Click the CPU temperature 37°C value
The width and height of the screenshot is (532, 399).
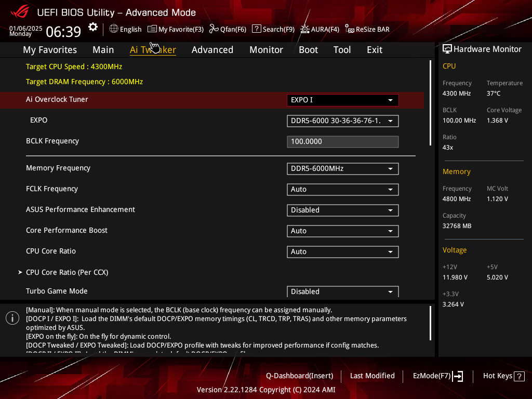(494, 94)
